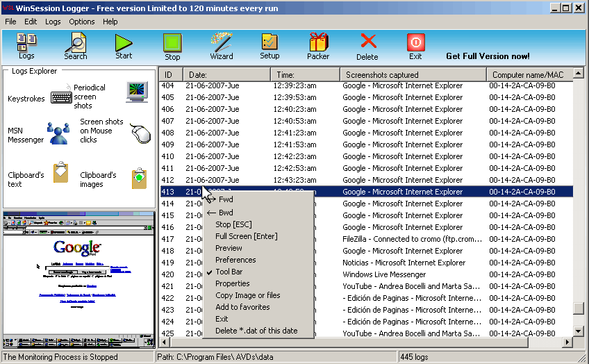Open the Options menu
This screenshot has width=589, height=364.
click(81, 22)
